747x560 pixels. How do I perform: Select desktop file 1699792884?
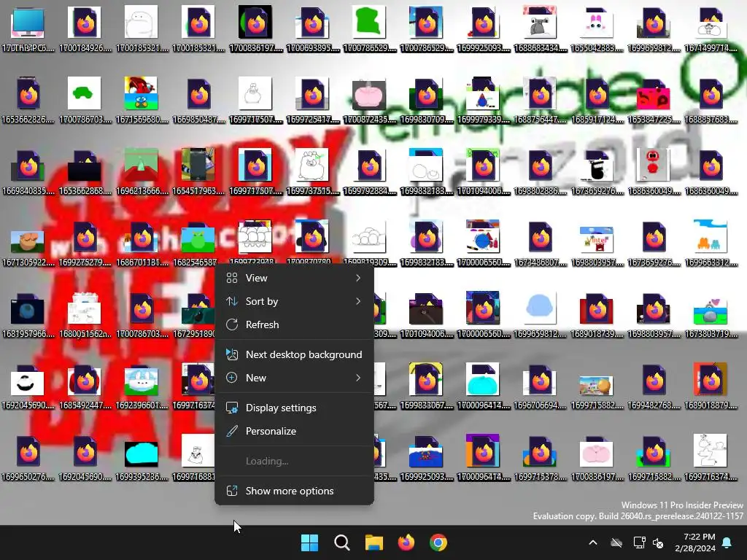(x=370, y=172)
